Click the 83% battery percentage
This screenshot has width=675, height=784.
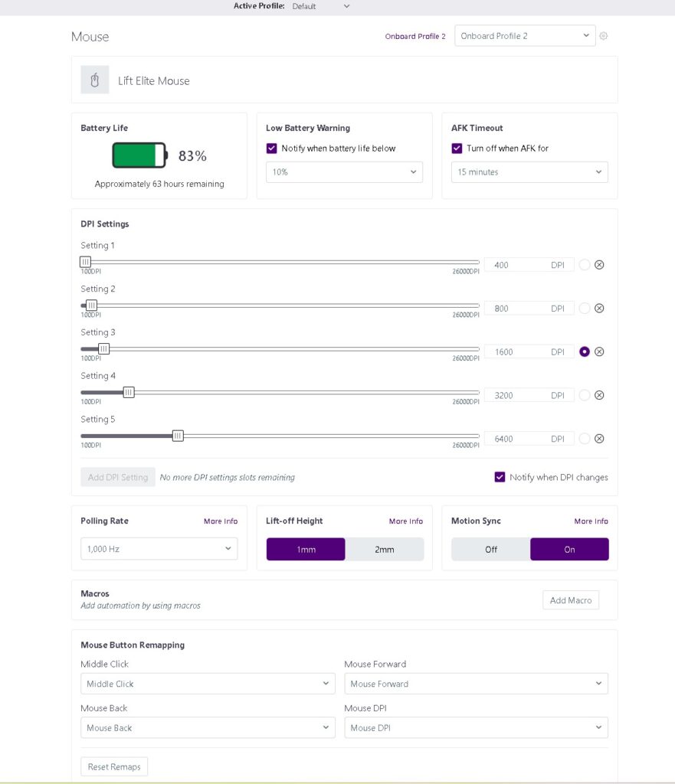(192, 156)
